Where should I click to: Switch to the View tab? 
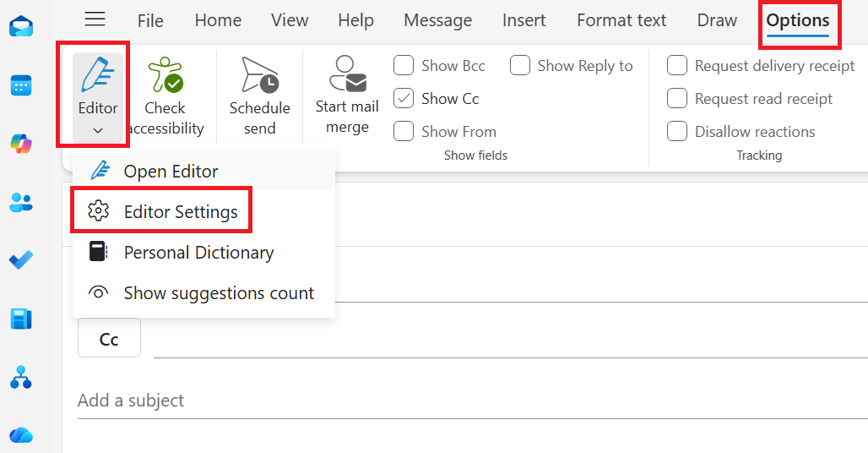click(290, 20)
